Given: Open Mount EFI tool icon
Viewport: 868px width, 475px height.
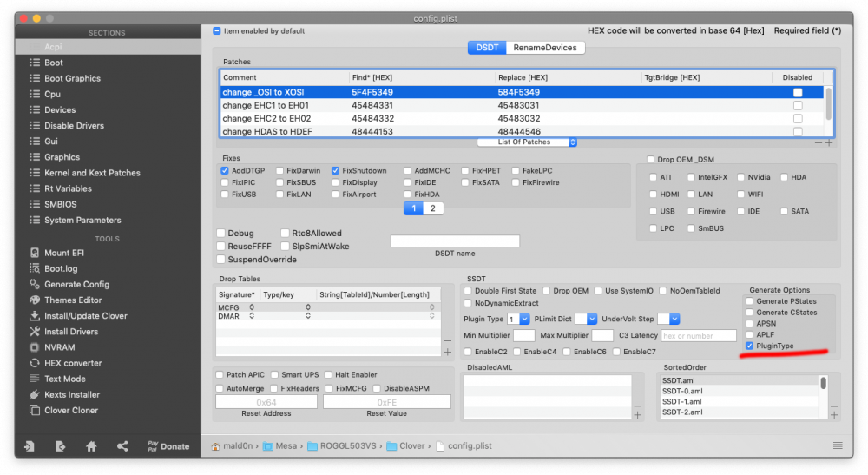Looking at the screenshot, I should [x=35, y=253].
